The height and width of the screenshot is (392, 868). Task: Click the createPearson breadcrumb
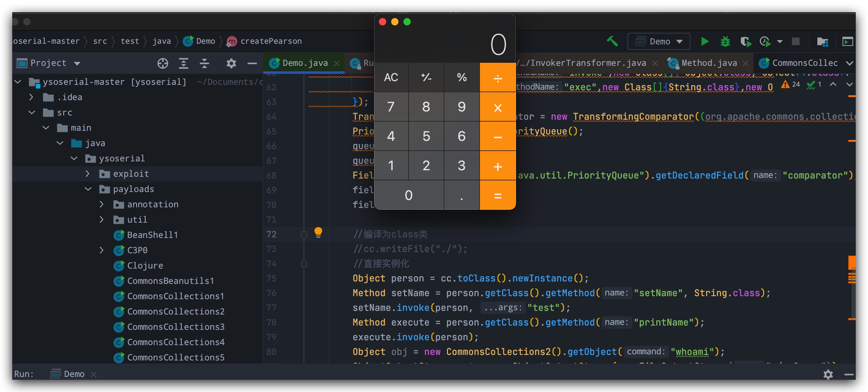(x=264, y=41)
